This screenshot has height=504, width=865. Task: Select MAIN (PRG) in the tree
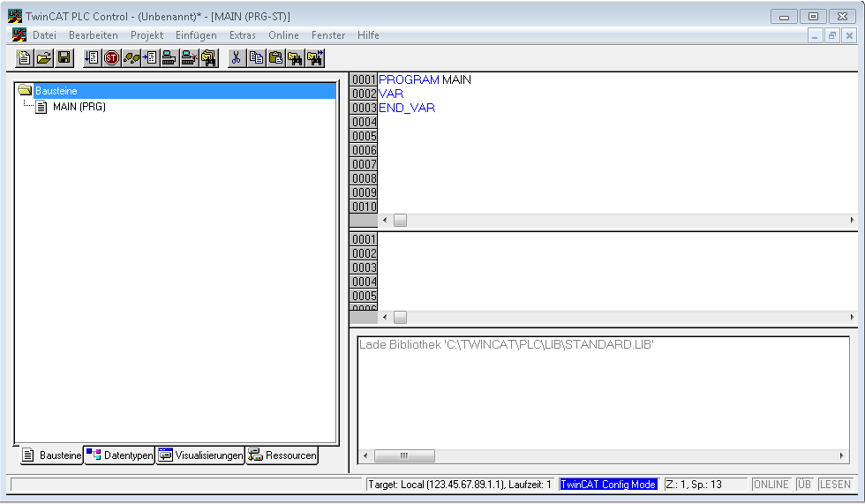79,107
